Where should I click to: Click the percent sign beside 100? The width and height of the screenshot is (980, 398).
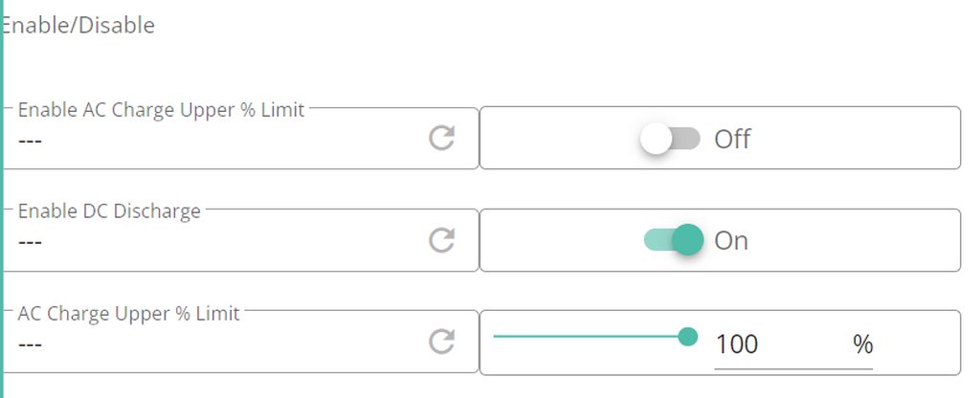(862, 343)
